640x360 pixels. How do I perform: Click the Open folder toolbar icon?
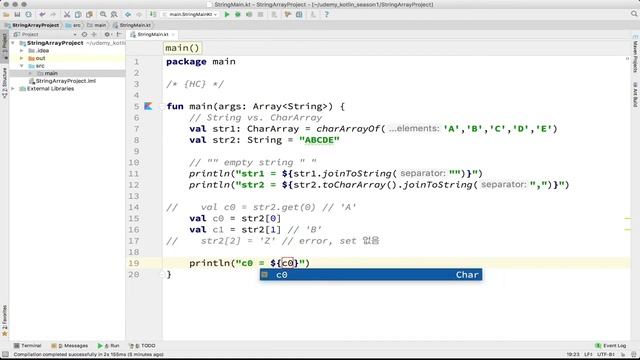[6, 14]
